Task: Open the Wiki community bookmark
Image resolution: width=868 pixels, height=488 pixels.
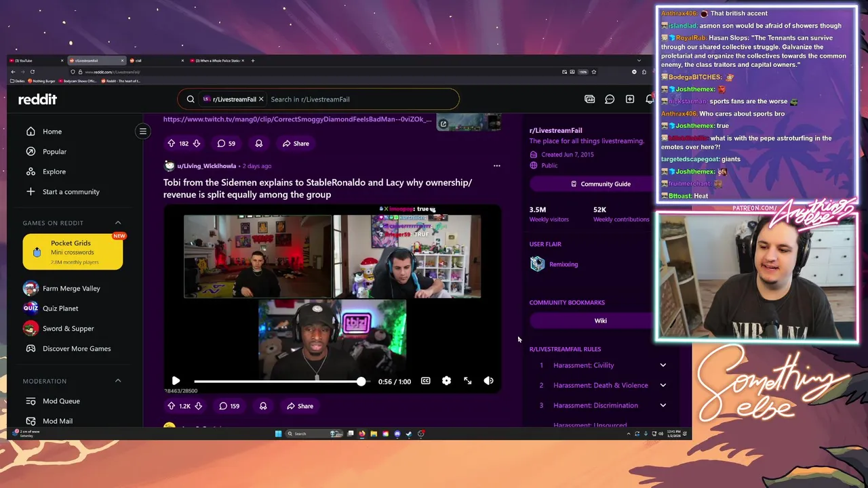Action: click(x=600, y=321)
